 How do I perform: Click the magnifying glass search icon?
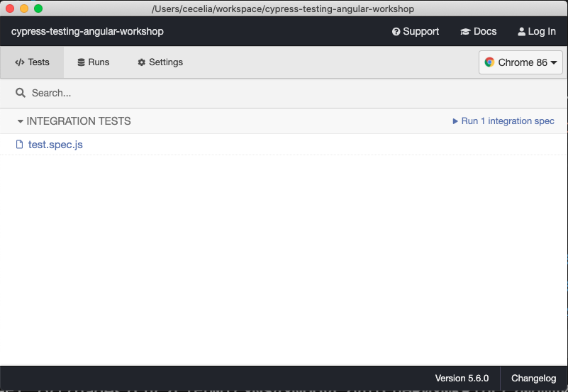pos(21,93)
